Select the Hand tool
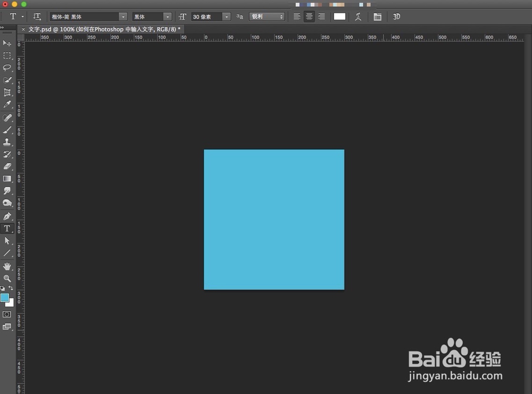 [x=7, y=266]
